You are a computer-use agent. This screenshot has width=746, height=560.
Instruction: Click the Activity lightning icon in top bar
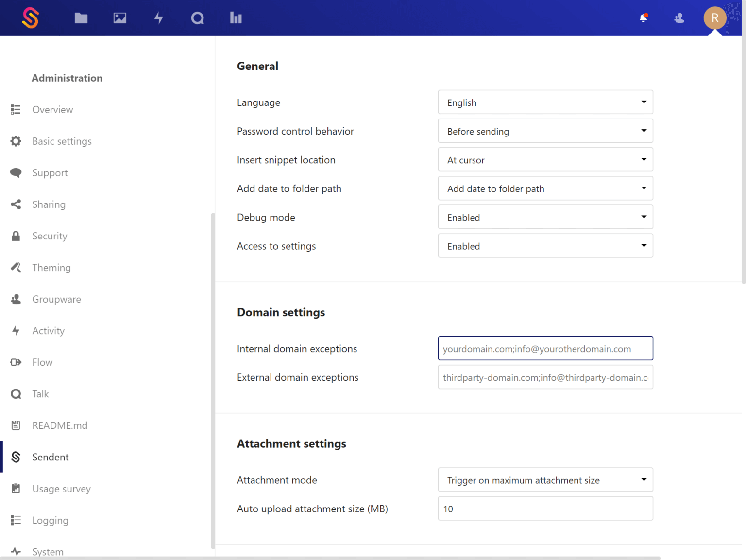pos(158,18)
